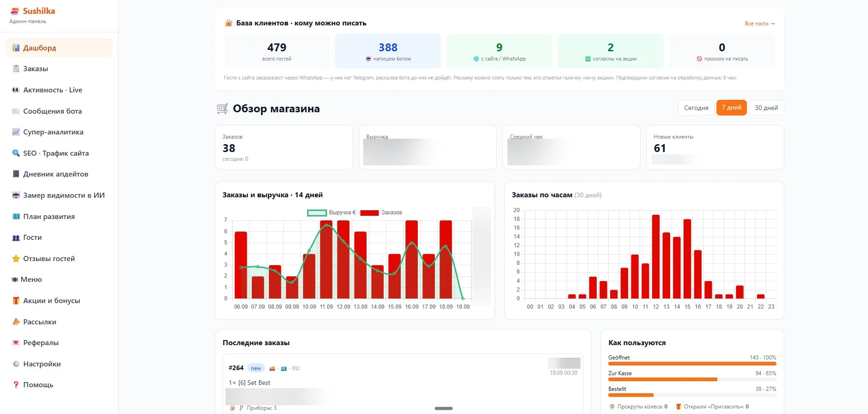This screenshot has width=868, height=414.
Task: Click the Новые клиенты 61 card
Action: pyautogui.click(x=715, y=147)
